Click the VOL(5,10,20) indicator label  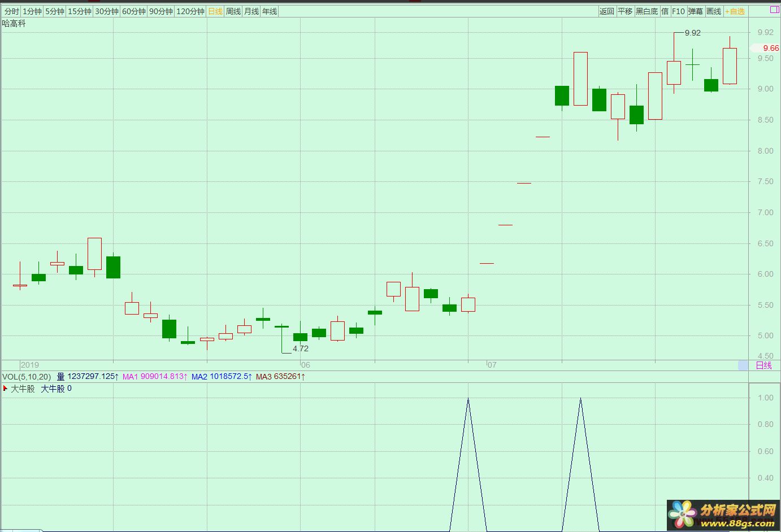[27, 377]
